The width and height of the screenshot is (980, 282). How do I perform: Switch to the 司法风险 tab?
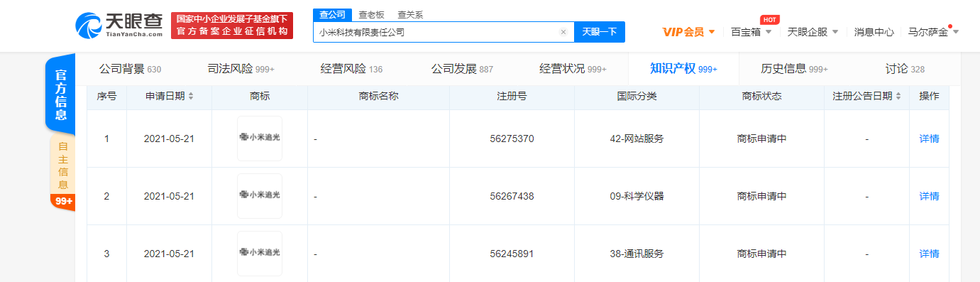pyautogui.click(x=241, y=69)
